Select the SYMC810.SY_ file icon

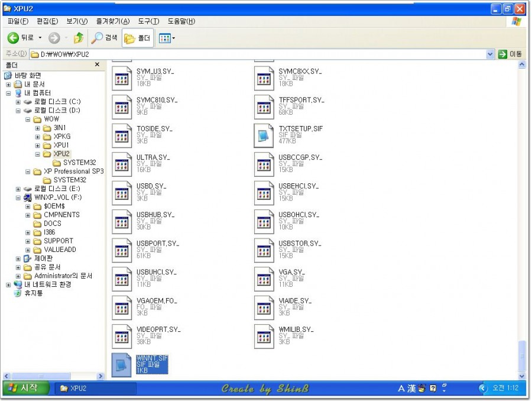(x=122, y=107)
